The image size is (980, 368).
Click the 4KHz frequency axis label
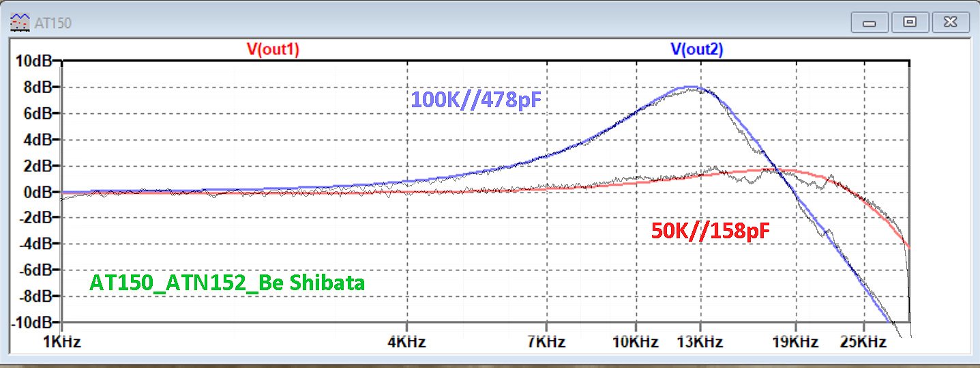(x=406, y=341)
